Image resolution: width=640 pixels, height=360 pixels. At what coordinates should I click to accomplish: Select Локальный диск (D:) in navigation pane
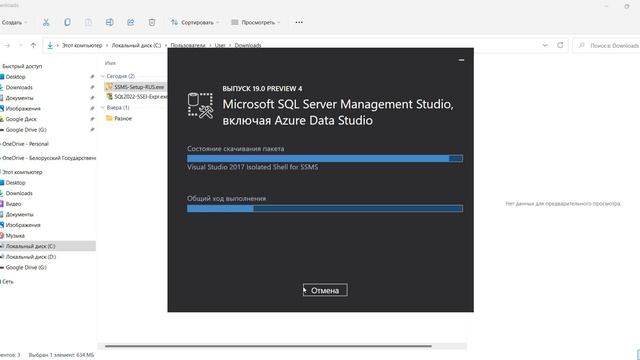[x=31, y=257]
